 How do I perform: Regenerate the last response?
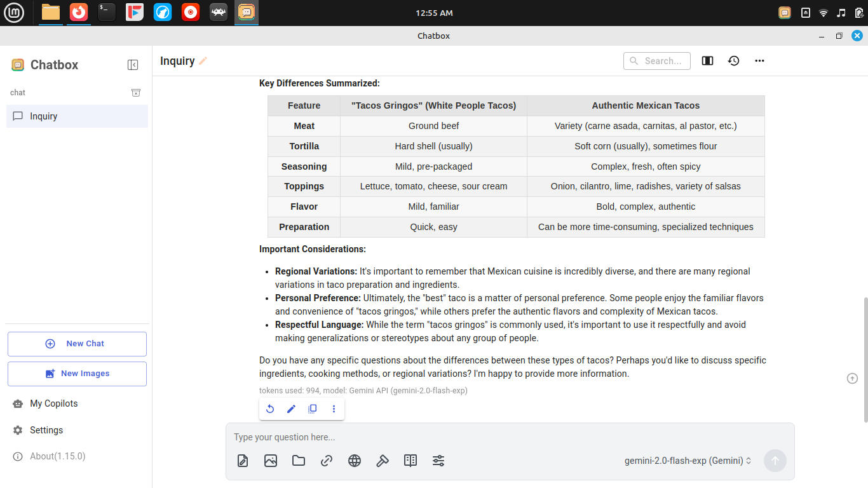pos(270,409)
